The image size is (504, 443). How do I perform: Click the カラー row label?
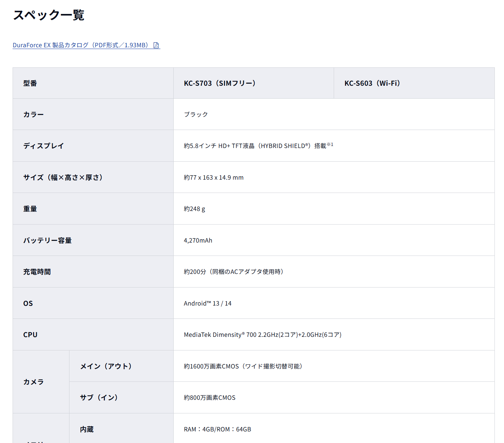(33, 115)
